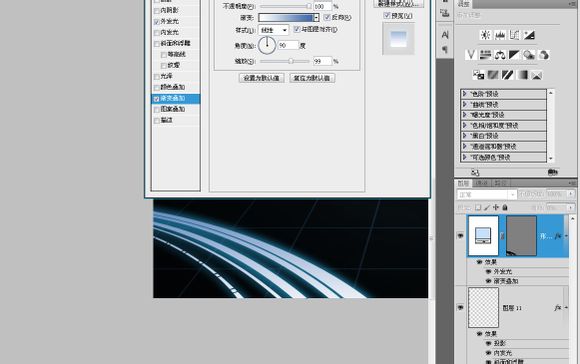Viewport: 580px width, 364px height.
Task: Hide 外发光 effect on shape layer
Action: coord(488,272)
